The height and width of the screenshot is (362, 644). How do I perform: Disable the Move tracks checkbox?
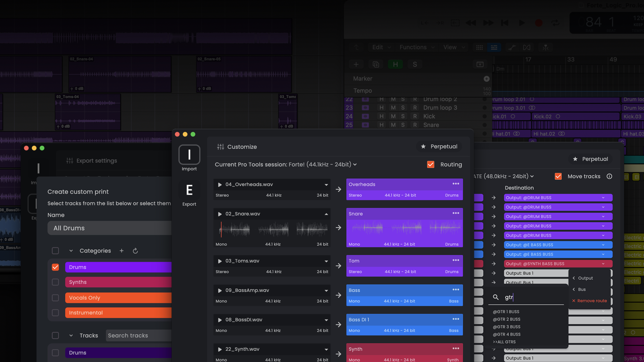pyautogui.click(x=558, y=176)
